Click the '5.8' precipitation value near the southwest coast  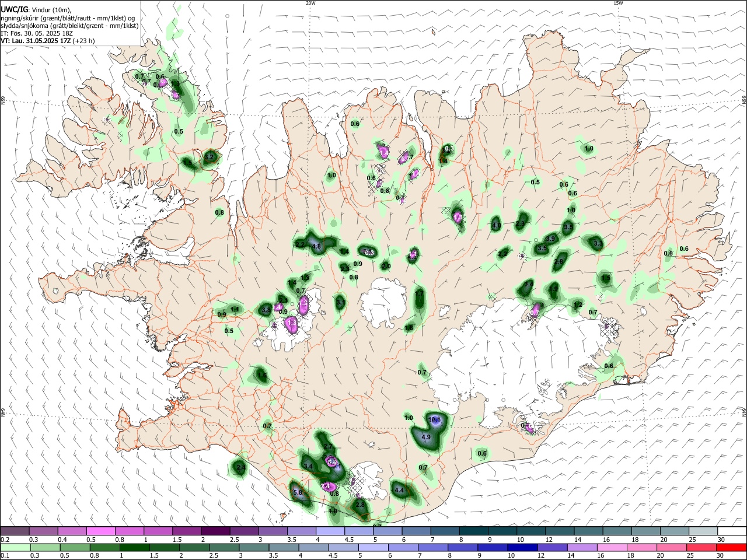click(x=298, y=492)
